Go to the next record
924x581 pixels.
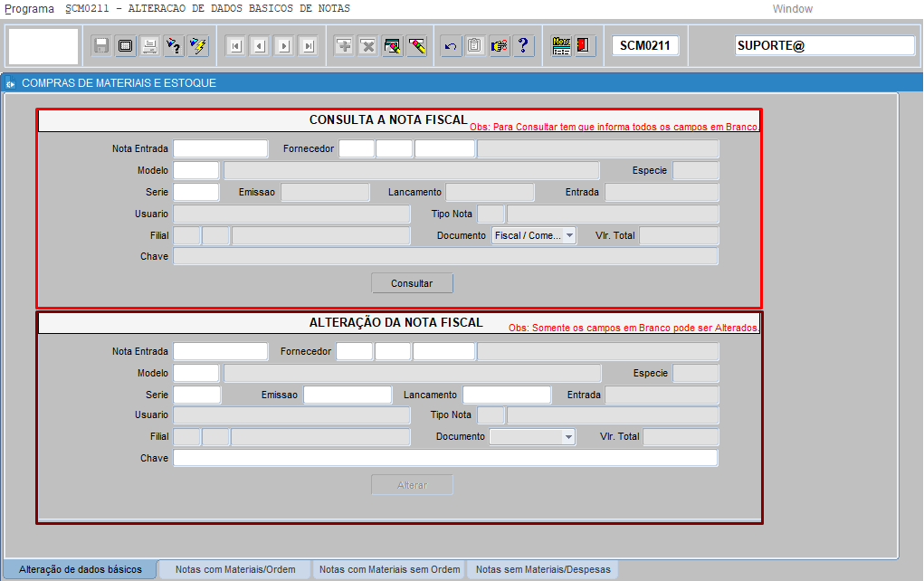284,46
